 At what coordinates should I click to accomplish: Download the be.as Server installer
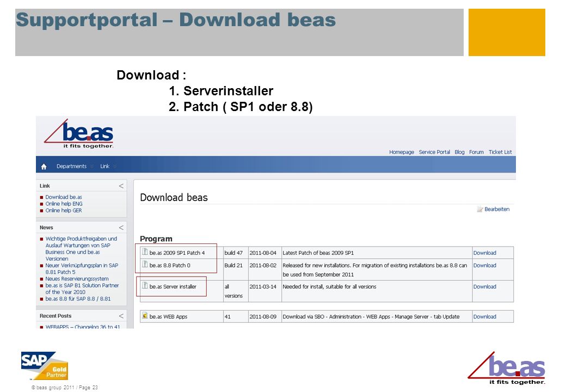(484, 286)
